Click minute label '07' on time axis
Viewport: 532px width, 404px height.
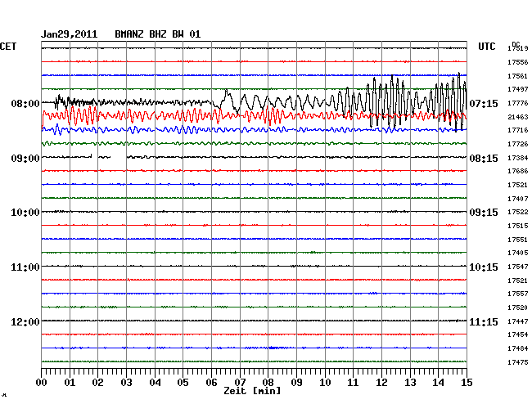(240, 383)
